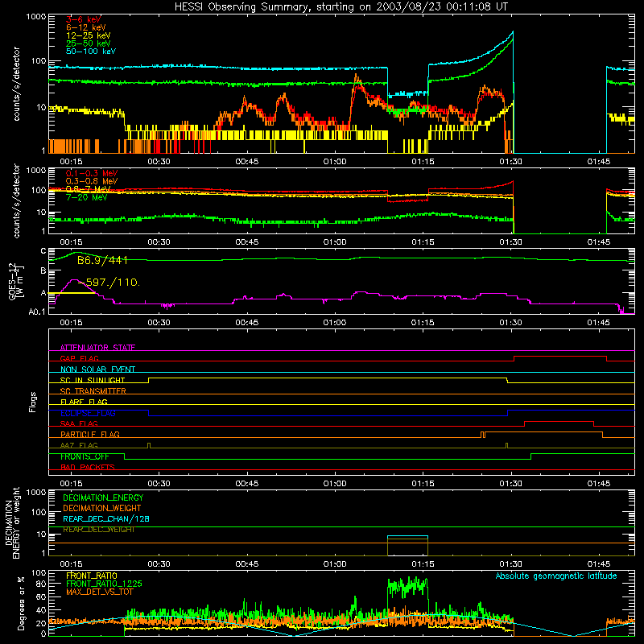Click the green 7-20 MeV legend entry
Screen dimensions: 644x644
86,197
